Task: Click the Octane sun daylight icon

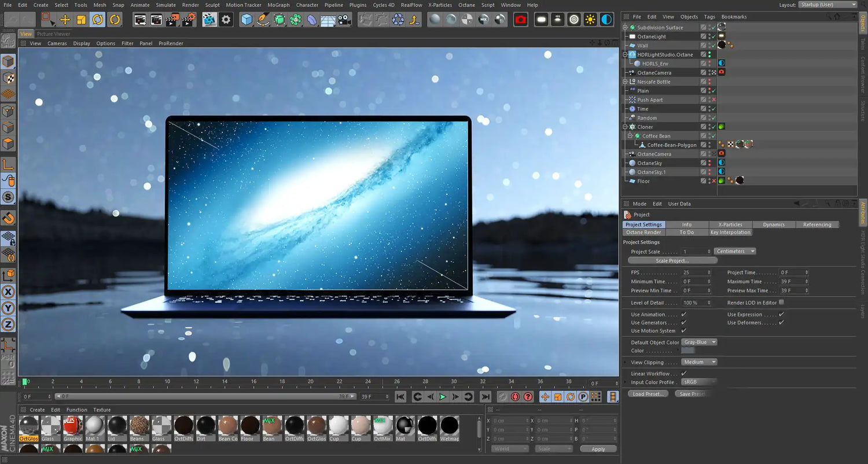Action: coord(590,20)
